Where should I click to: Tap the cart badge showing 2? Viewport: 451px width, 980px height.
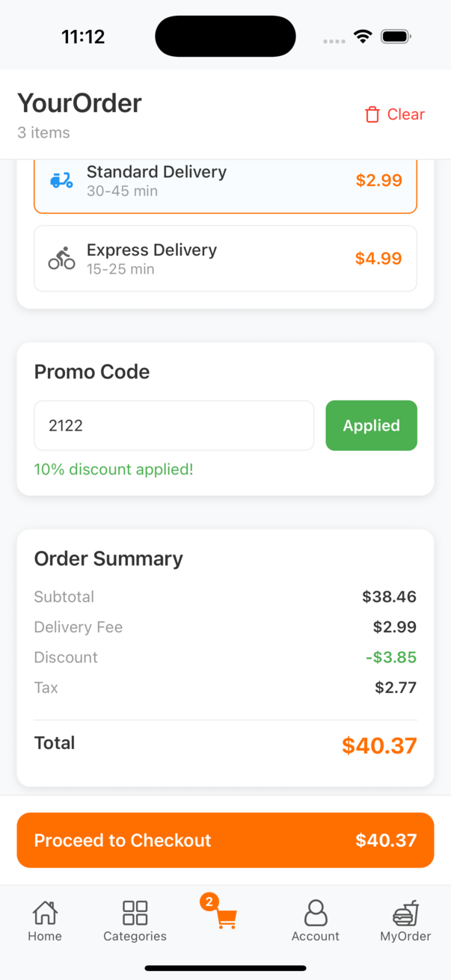pos(209,902)
